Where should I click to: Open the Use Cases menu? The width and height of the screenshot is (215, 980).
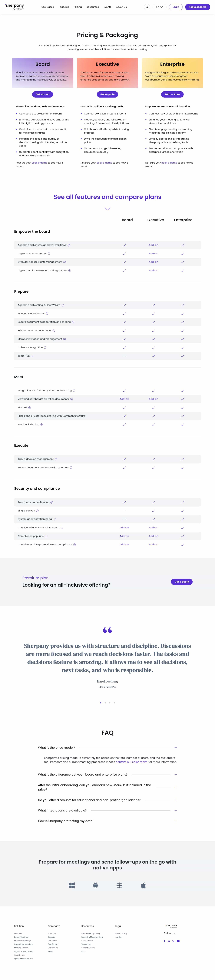(x=47, y=7)
